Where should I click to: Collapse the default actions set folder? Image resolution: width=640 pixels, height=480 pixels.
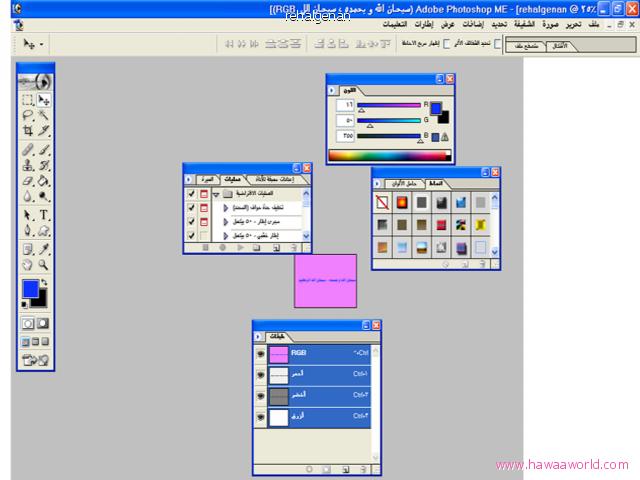(216, 193)
